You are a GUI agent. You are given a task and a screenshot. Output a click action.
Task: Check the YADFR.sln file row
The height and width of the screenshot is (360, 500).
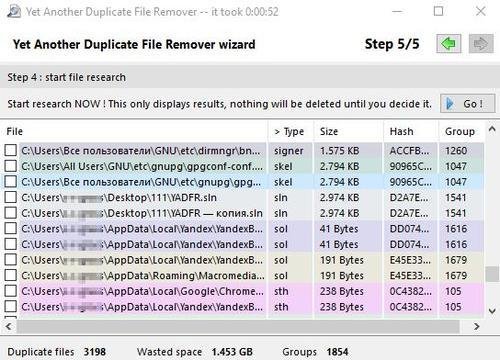[11, 197]
